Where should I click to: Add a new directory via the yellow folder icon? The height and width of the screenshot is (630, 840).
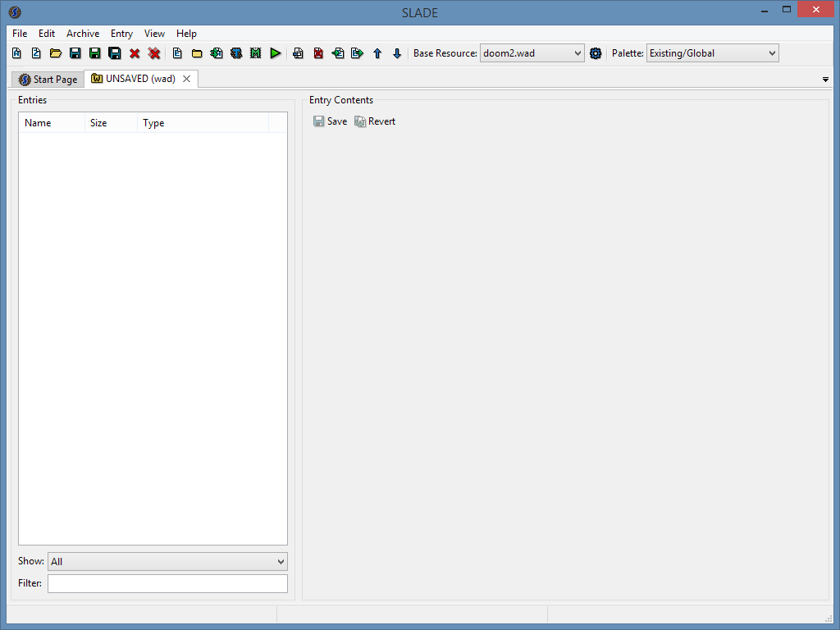(x=197, y=53)
